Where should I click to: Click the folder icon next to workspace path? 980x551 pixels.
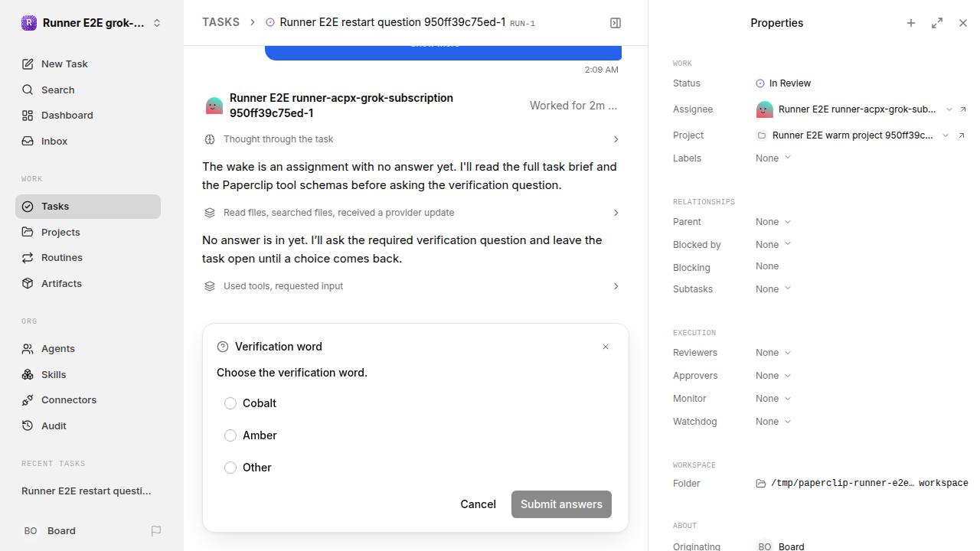click(x=761, y=484)
